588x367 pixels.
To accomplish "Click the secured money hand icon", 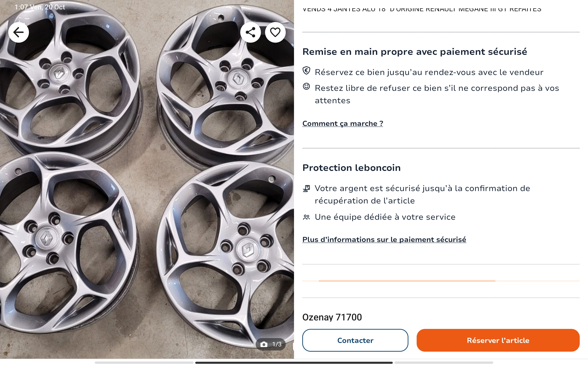I will pos(306,188).
